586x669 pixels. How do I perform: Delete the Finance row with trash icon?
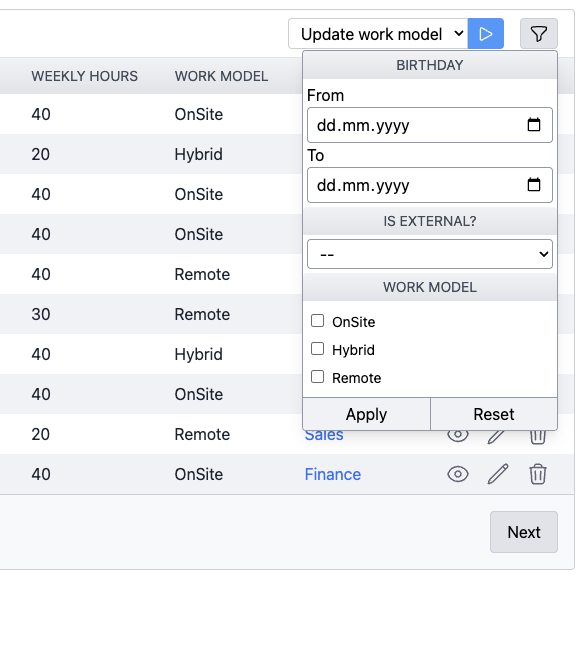point(538,474)
